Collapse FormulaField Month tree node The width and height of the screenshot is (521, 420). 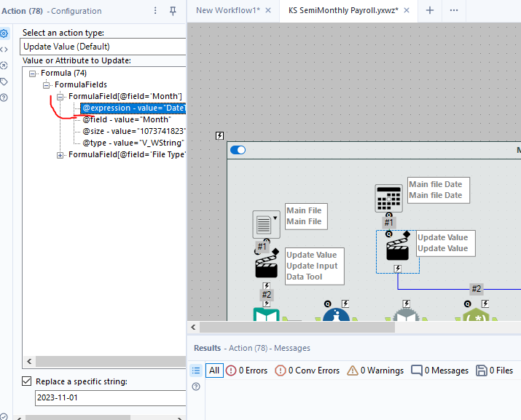tap(60, 97)
